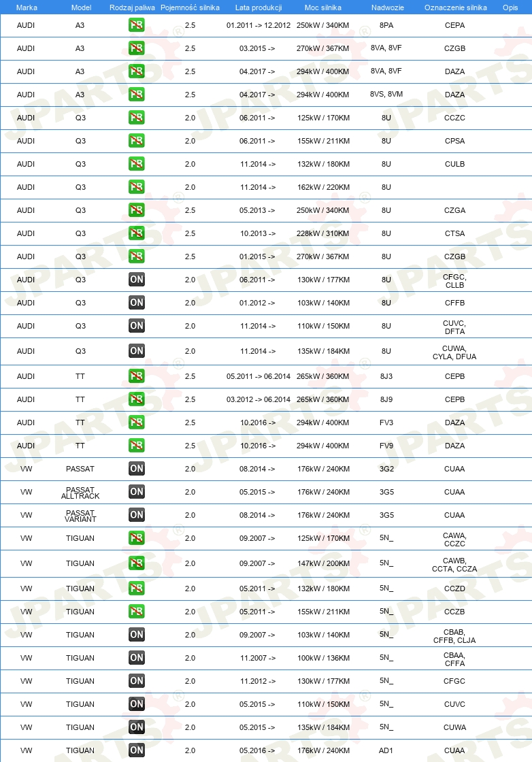Click the Pojemność silnika column header

coord(190,7)
